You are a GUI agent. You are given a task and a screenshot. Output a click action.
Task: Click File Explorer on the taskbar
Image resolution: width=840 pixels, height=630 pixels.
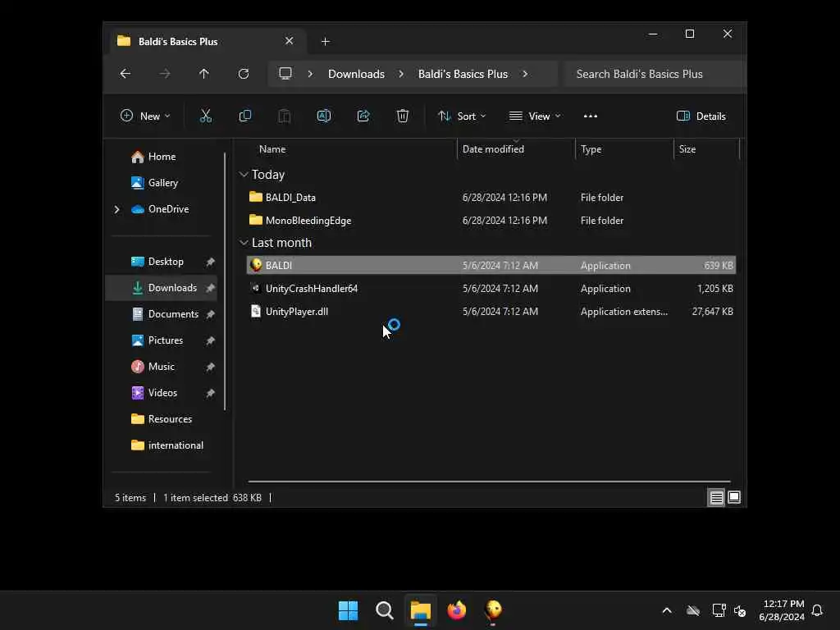click(x=421, y=610)
